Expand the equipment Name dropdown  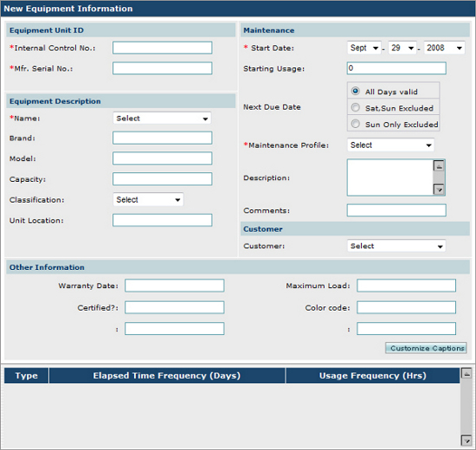(162, 118)
